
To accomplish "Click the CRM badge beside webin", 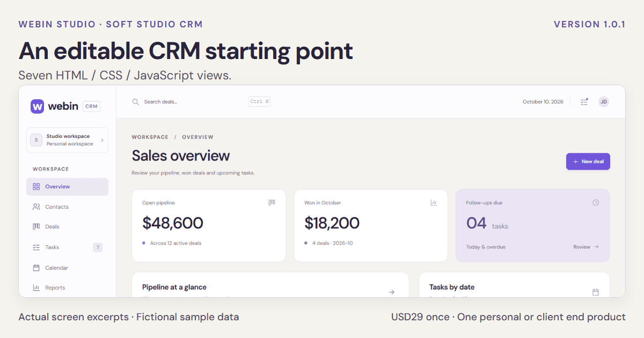I will [91, 106].
